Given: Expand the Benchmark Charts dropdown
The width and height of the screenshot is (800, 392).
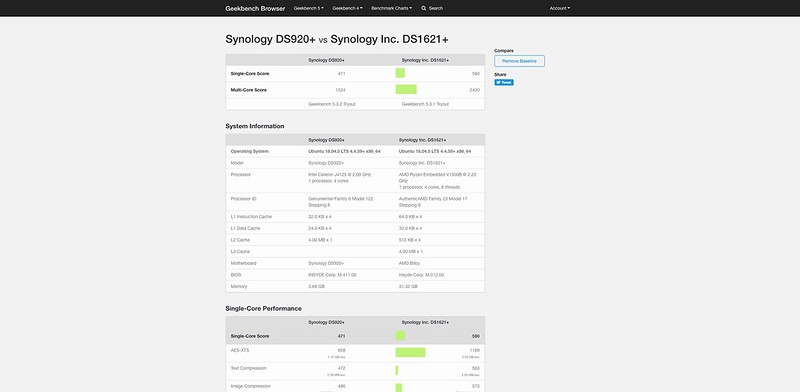Looking at the screenshot, I should pos(391,8).
